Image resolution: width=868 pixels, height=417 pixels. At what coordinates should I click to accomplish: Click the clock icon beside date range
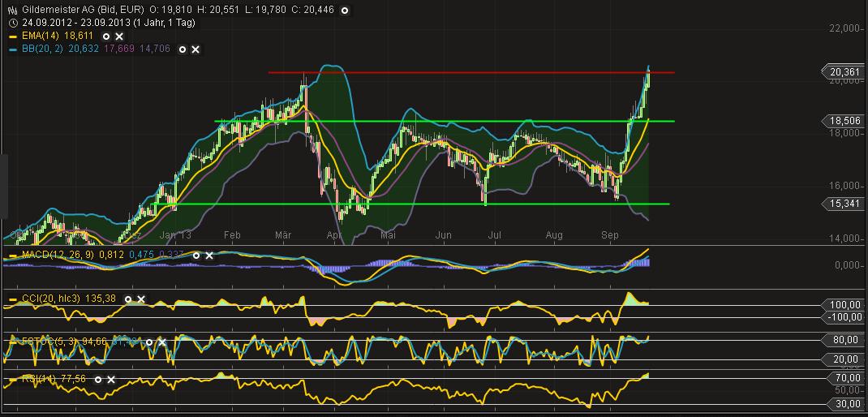(12, 24)
